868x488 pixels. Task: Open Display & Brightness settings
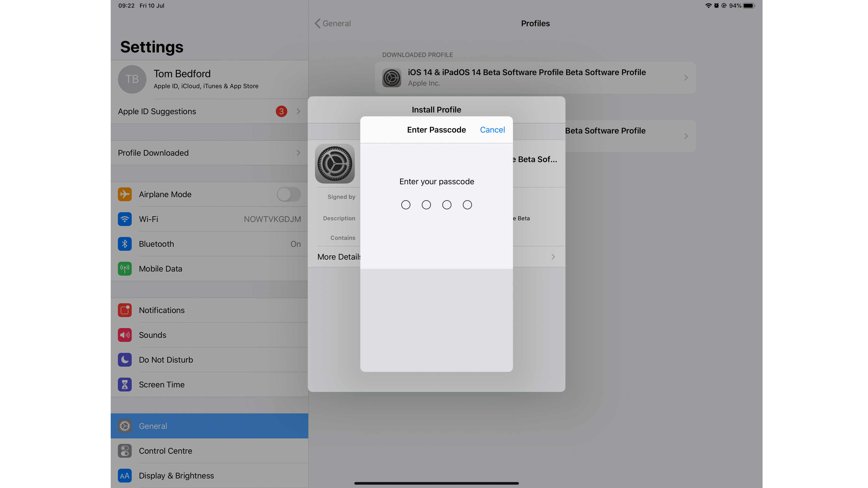point(209,476)
